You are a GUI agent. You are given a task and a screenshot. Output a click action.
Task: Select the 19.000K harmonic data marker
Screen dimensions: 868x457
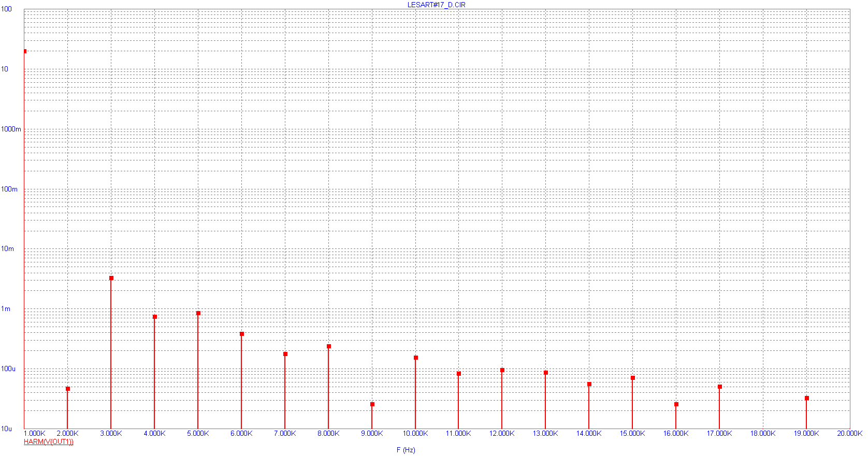tap(807, 398)
